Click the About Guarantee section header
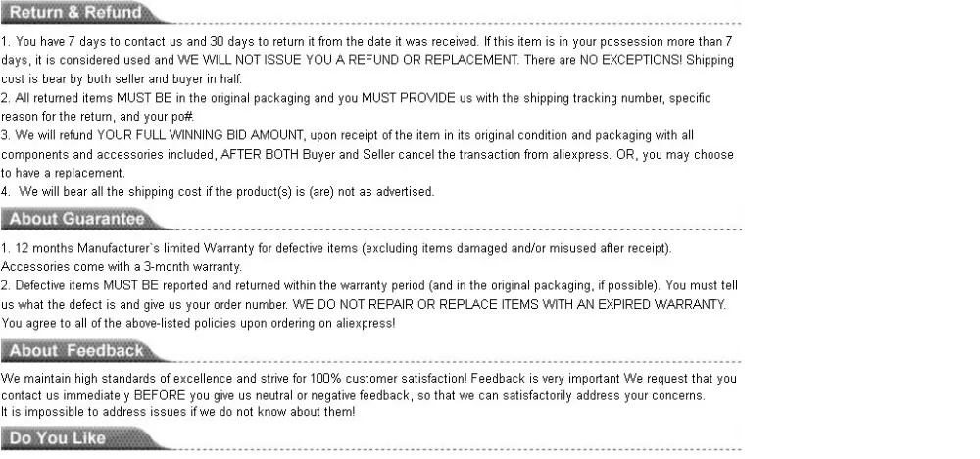The height and width of the screenshot is (459, 980). click(76, 218)
